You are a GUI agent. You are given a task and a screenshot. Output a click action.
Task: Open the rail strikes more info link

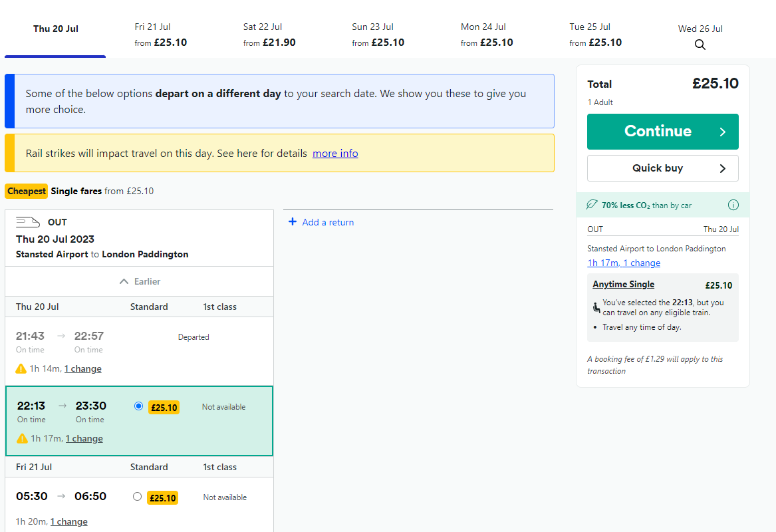click(x=335, y=154)
